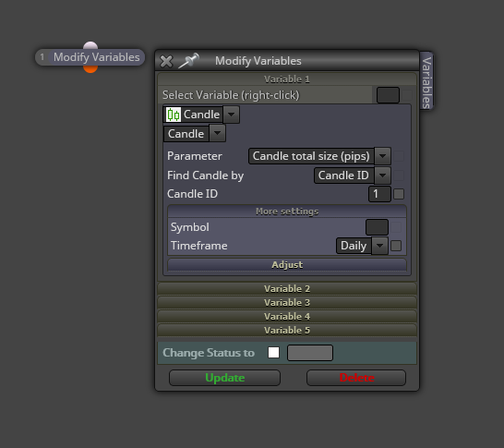Viewport: 504px width, 448px height.
Task: Toggle the checkbox beside Candle ID field
Action: coord(399,194)
